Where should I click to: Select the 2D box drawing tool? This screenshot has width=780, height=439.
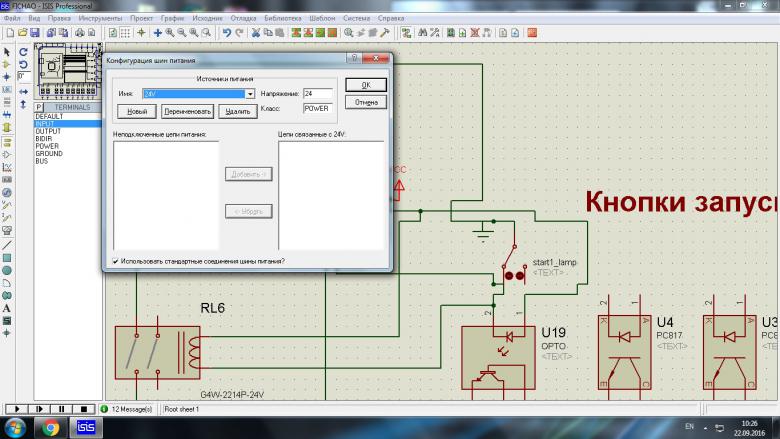[x=7, y=258]
